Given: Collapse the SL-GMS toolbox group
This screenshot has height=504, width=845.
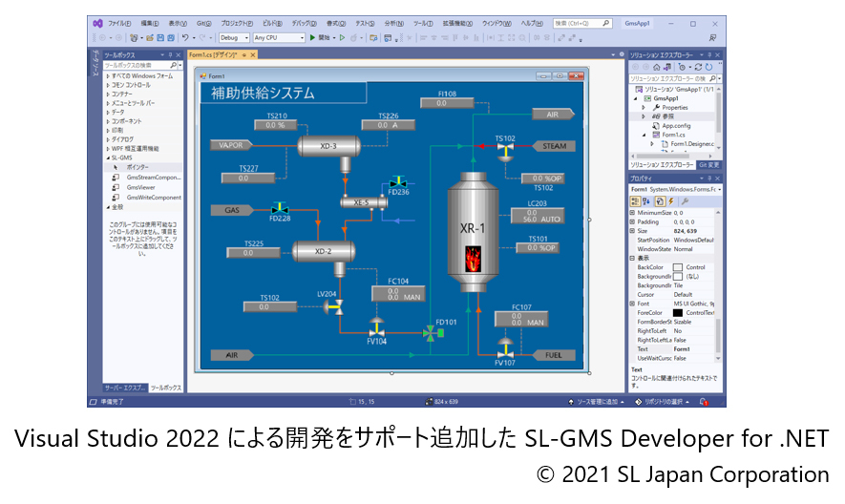Looking at the screenshot, I should coord(108,157).
